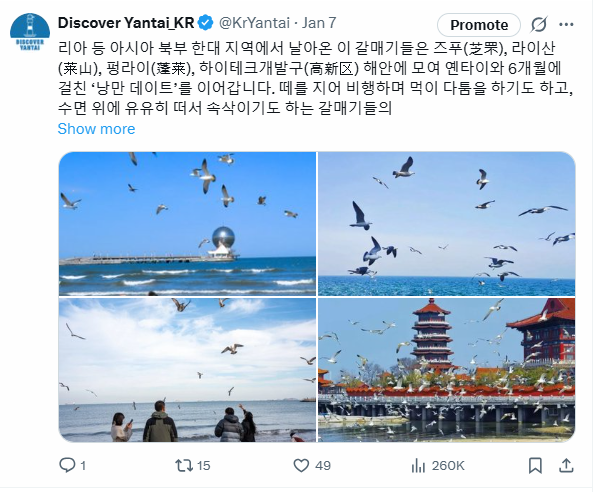Click the blue verified badge
The width and height of the screenshot is (610, 492).
click(x=206, y=23)
